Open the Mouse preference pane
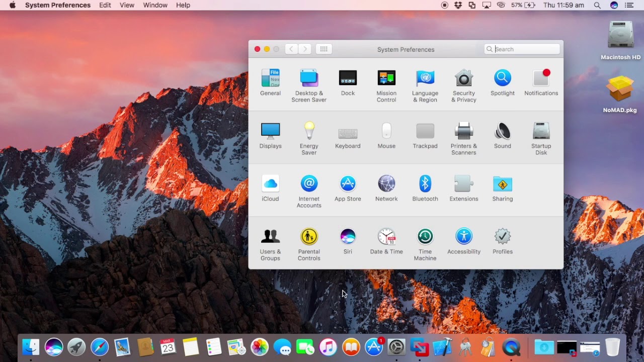The height and width of the screenshot is (362, 644). pos(386,135)
